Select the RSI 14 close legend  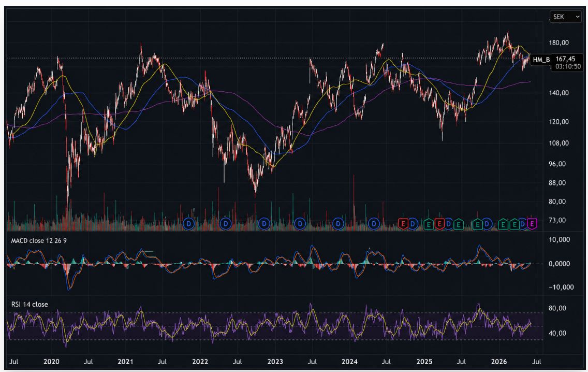(x=30, y=305)
